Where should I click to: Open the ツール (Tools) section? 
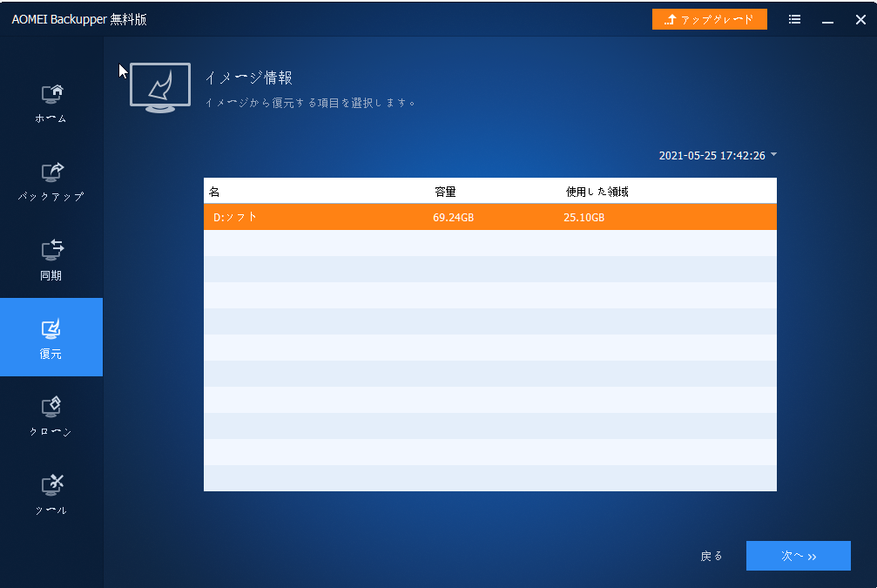click(x=51, y=495)
